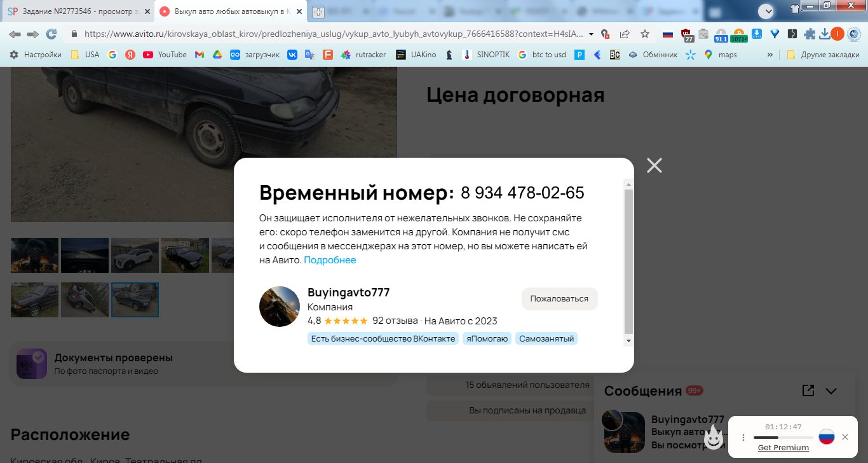Open the UAKino bookmark

[x=416, y=55]
